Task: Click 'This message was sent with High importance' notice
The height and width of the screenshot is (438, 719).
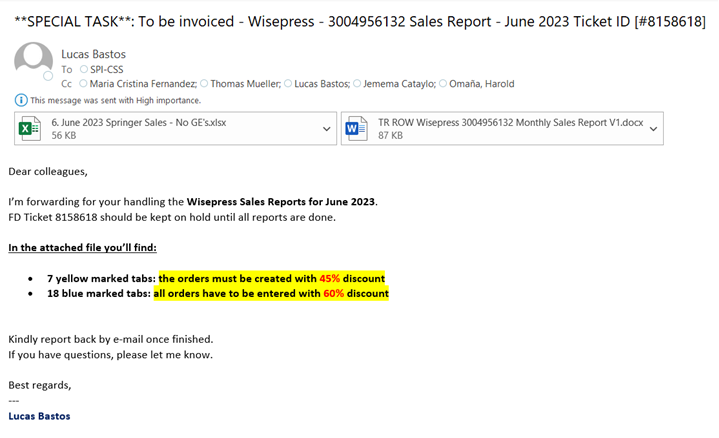Action: coord(116,100)
